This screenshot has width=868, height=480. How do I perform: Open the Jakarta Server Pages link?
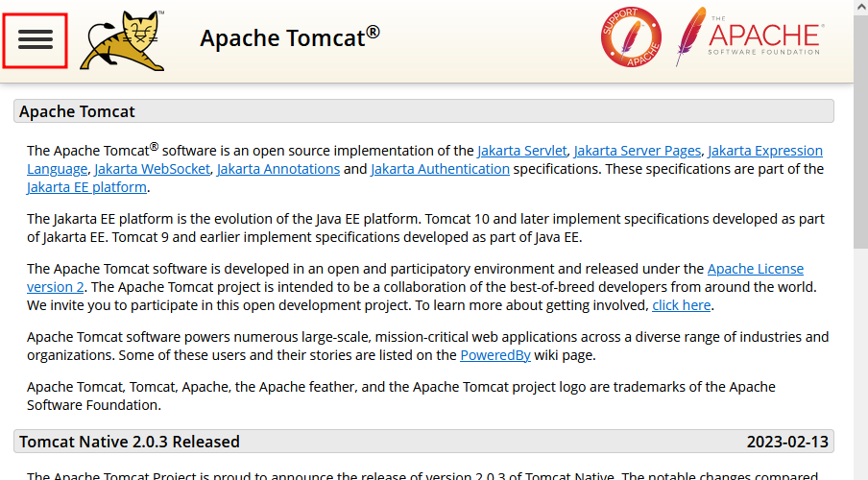[x=638, y=151]
